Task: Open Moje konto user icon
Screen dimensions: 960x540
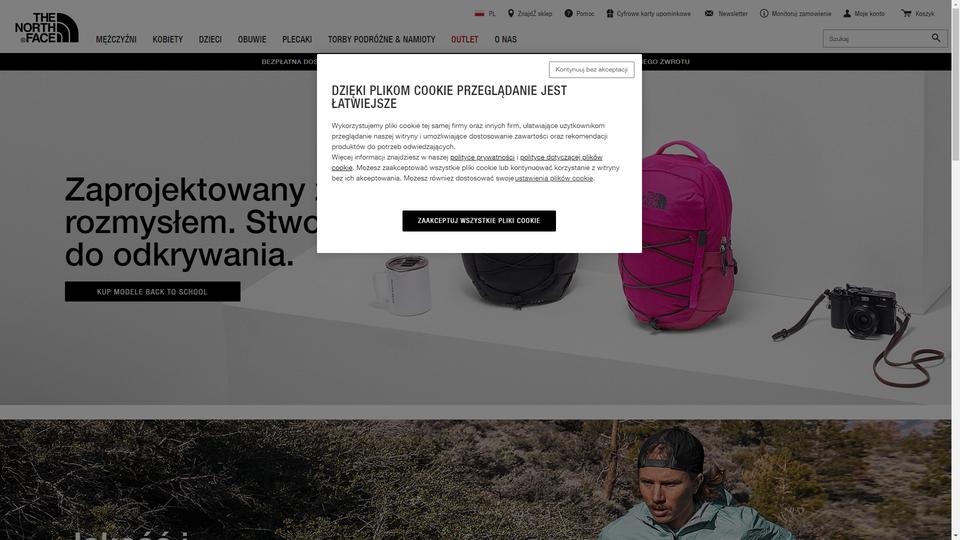Action: click(x=847, y=13)
